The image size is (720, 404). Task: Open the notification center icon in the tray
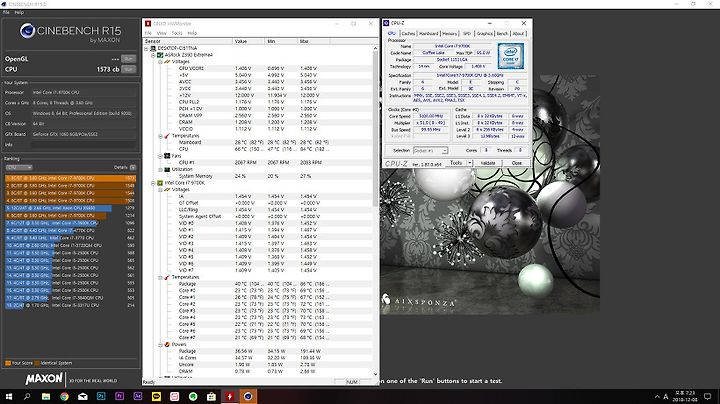[708, 396]
